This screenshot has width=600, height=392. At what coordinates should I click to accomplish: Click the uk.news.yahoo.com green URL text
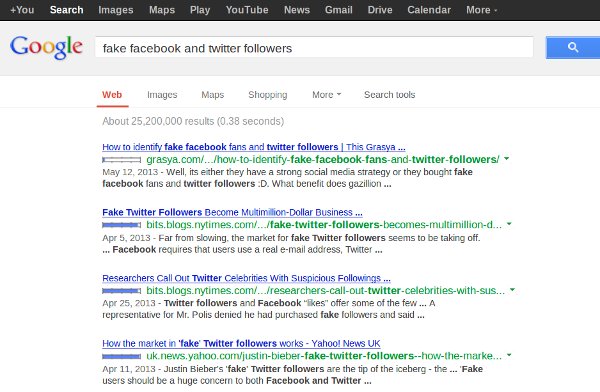(x=324, y=356)
